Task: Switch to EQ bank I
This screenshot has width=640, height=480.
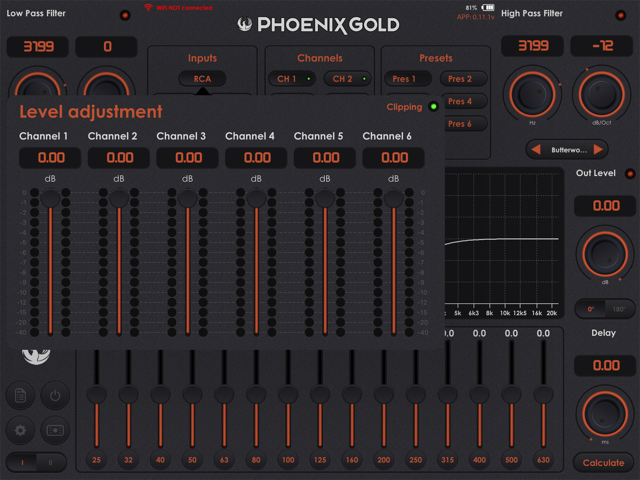Action: tap(22, 462)
